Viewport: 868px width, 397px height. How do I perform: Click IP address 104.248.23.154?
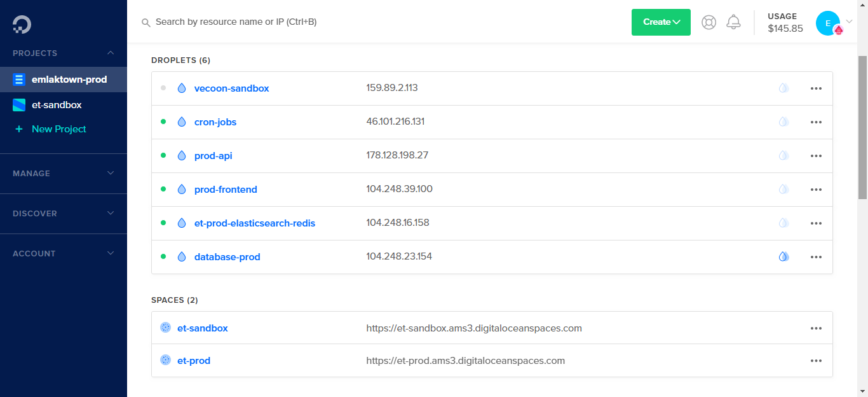pyautogui.click(x=399, y=256)
